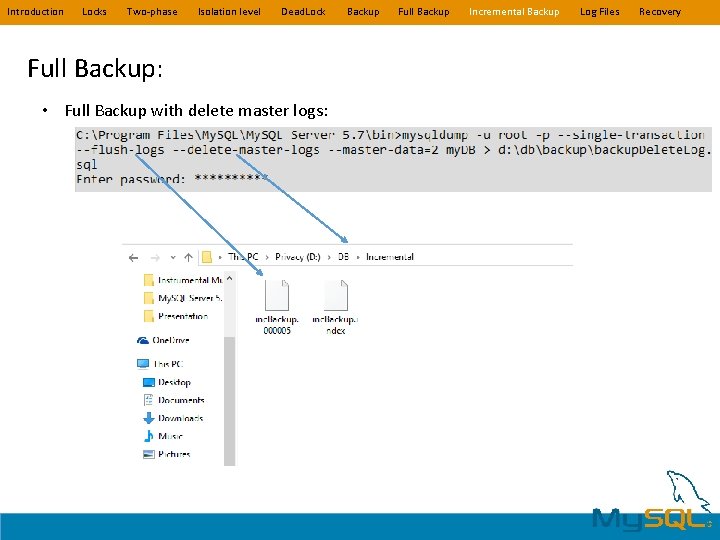
Task: Open the Isolation level tab
Action: pos(229,12)
